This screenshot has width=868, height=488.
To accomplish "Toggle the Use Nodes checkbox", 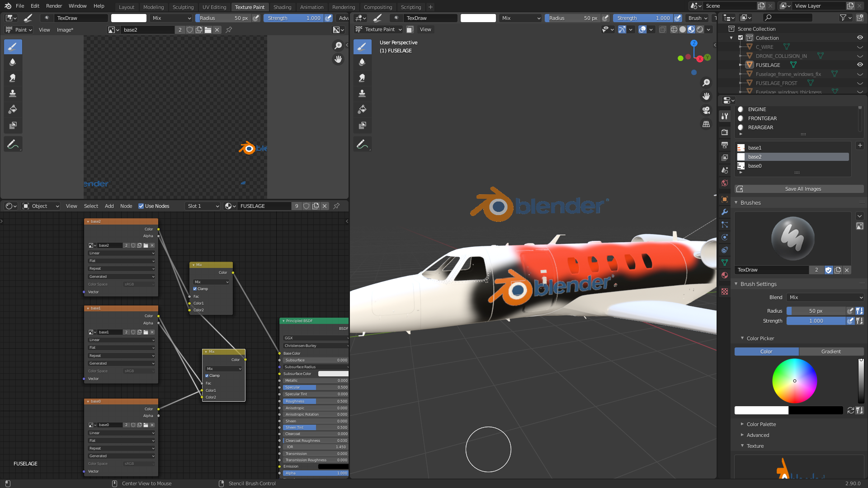I will 141,206.
